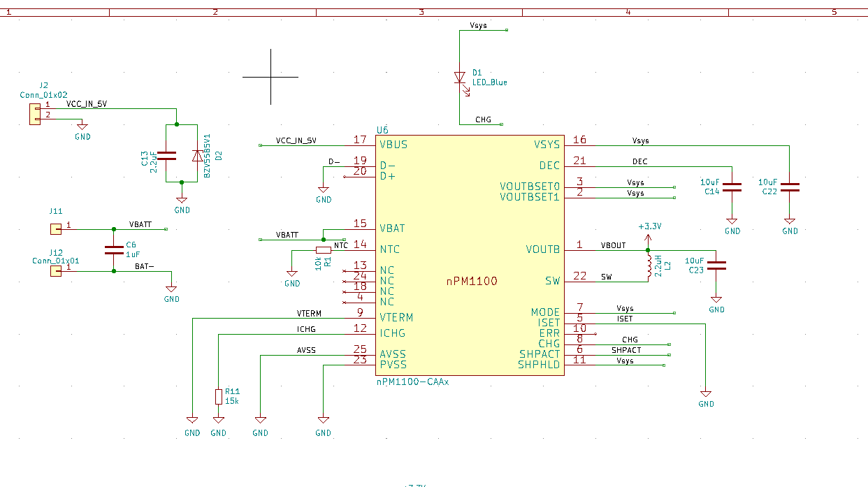The image size is (868, 487).
Task: Select the VBOUT net label
Action: [x=613, y=246]
